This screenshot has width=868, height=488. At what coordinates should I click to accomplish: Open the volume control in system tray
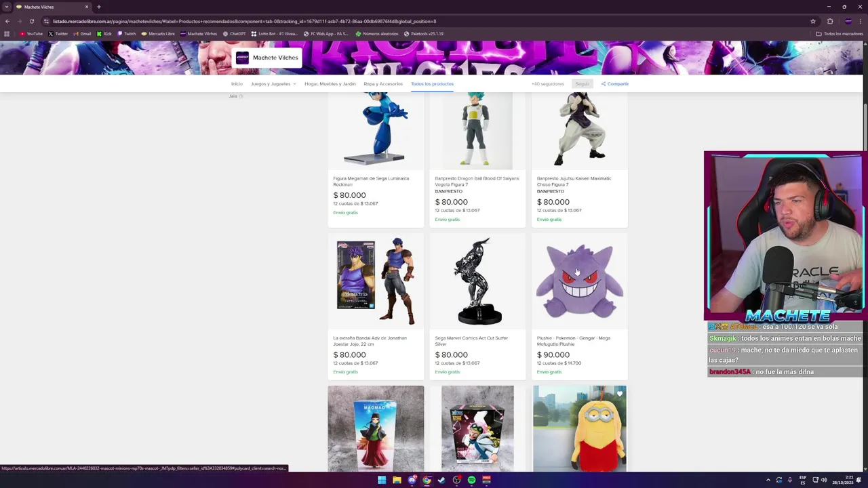[x=824, y=480]
